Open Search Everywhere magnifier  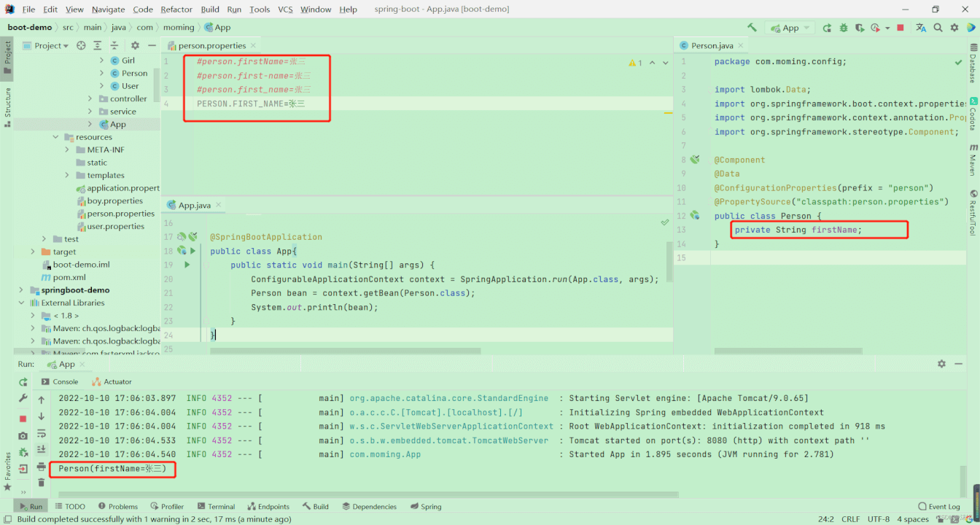[938, 28]
